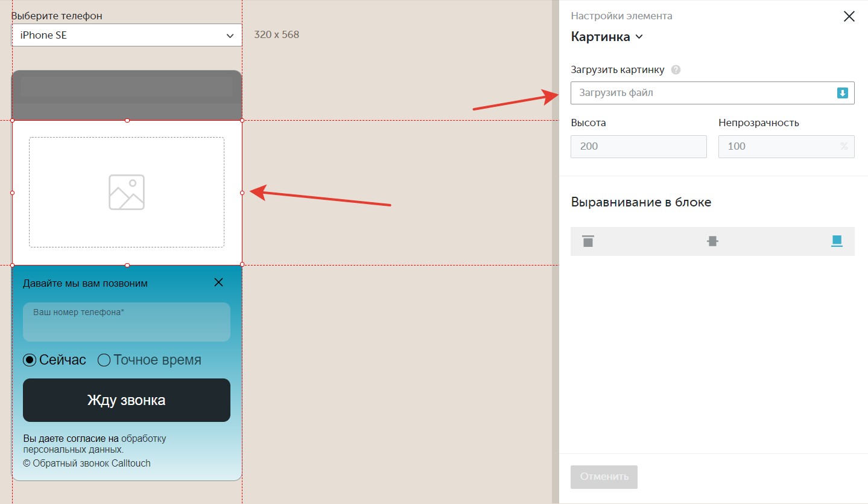868x504 pixels.
Task: Click the Выравнивание в блоке heading
Action: (641, 202)
